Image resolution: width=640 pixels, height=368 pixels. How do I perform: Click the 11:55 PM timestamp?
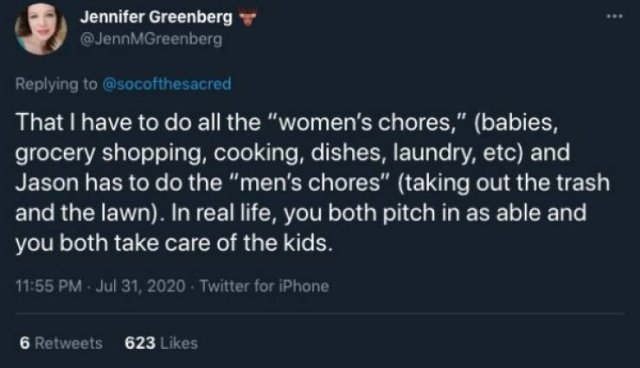49,286
